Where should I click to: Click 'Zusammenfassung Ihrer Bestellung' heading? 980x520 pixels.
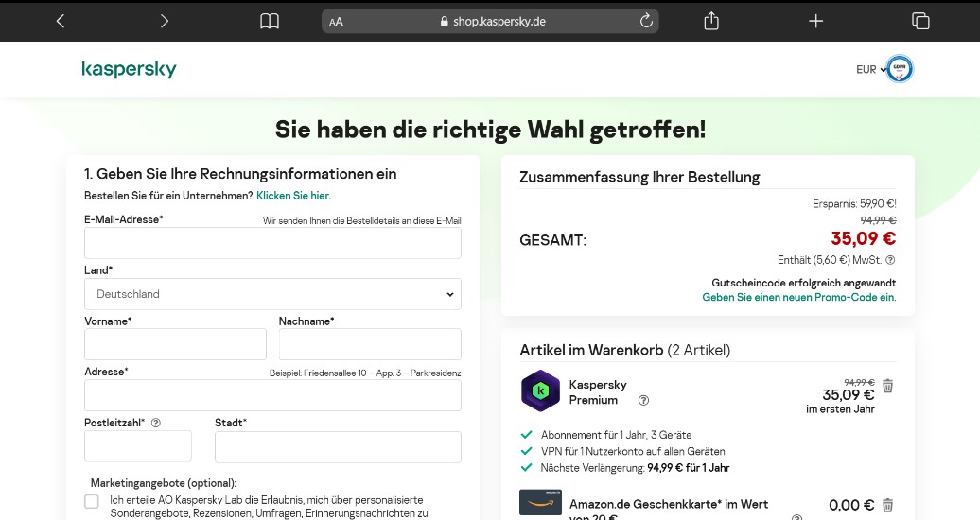click(639, 177)
